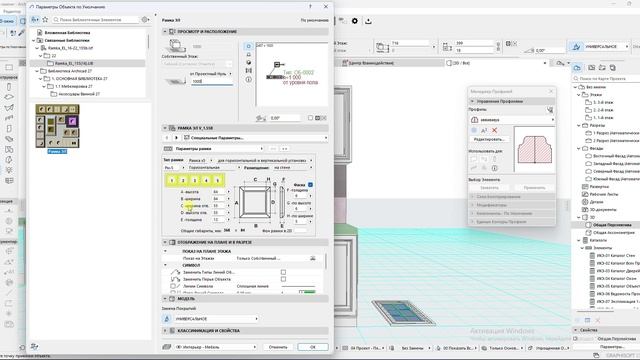
Task: Select frame variant 1 in yellow strip
Action: [x=172, y=180]
